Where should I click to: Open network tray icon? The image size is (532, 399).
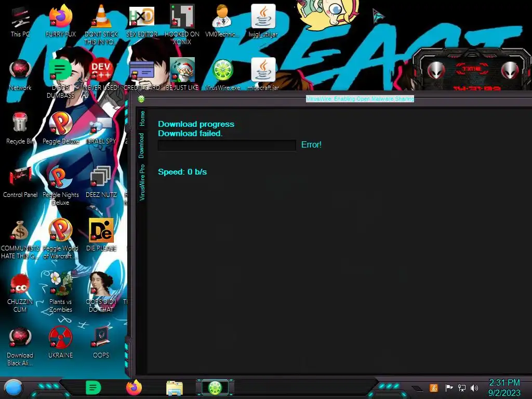pyautogui.click(x=462, y=388)
